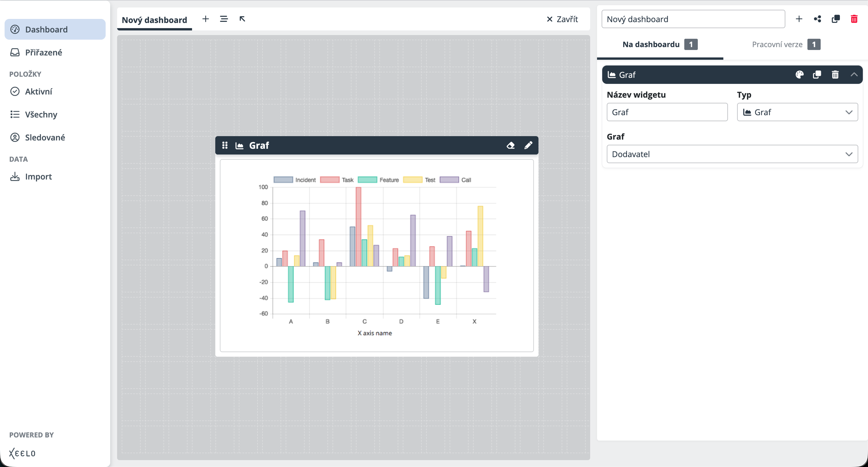Image resolution: width=868 pixels, height=467 pixels.
Task: Click the Zavřít close button
Action: (562, 19)
